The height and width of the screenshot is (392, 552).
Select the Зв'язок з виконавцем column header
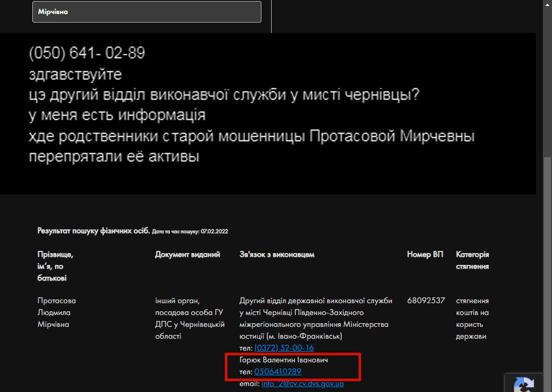pyautogui.click(x=277, y=255)
